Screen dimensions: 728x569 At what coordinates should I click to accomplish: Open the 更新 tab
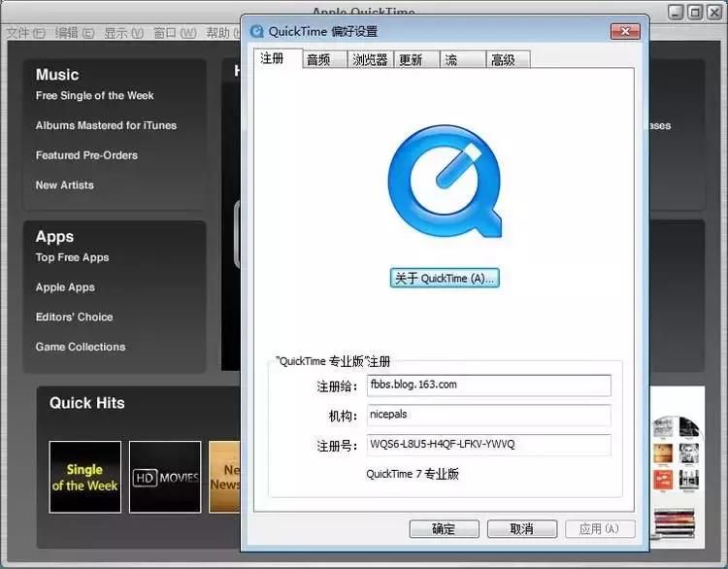[416, 59]
